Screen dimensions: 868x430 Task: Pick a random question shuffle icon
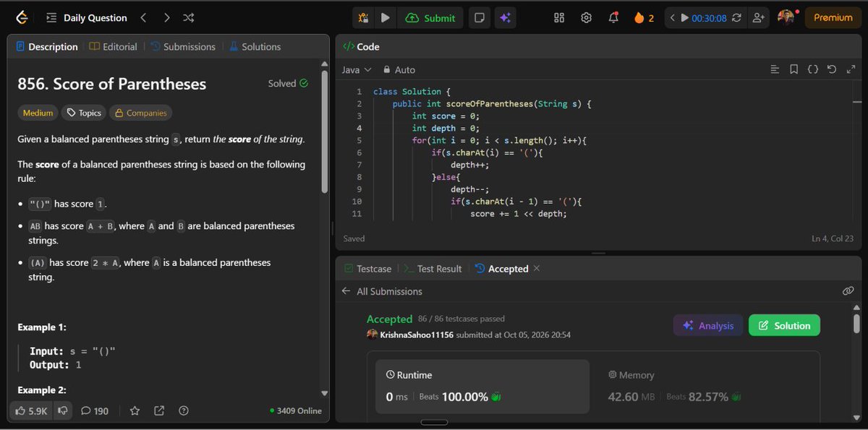[x=189, y=17]
